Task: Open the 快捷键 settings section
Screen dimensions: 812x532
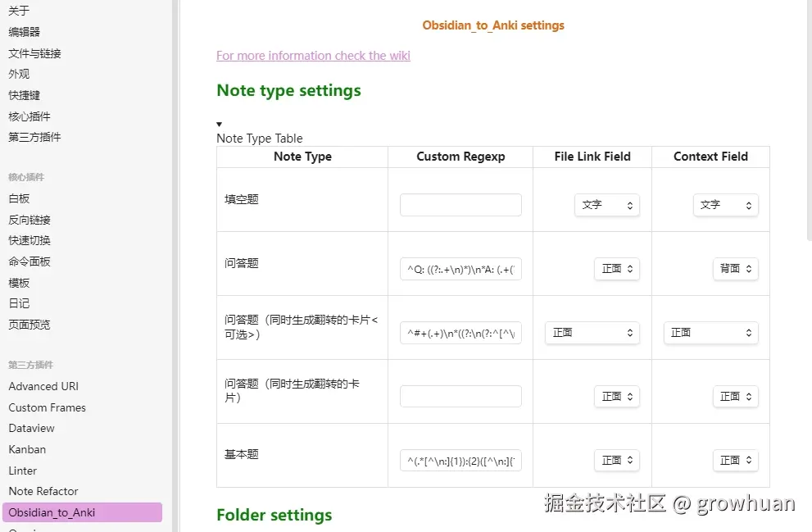Action: pyautogui.click(x=25, y=95)
